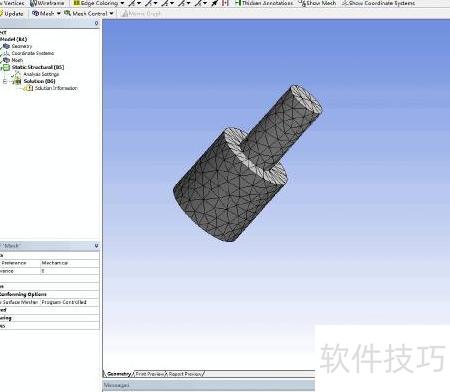
Task: Toggle Thicken Annotations option
Action: [x=264, y=3]
